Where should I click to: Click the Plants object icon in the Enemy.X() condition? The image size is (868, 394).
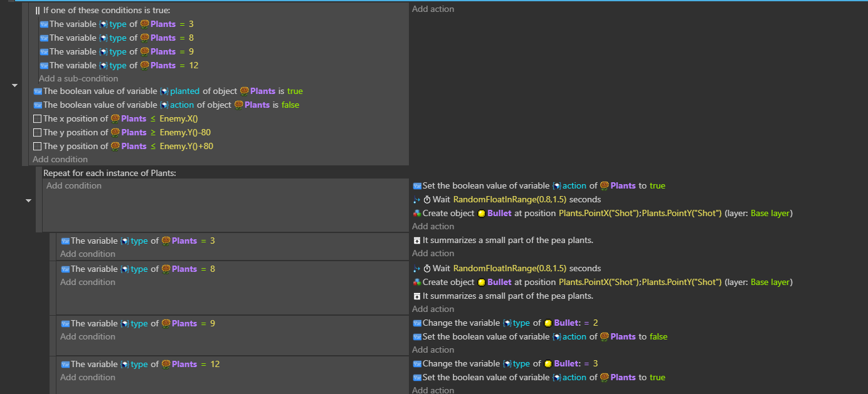(x=115, y=119)
